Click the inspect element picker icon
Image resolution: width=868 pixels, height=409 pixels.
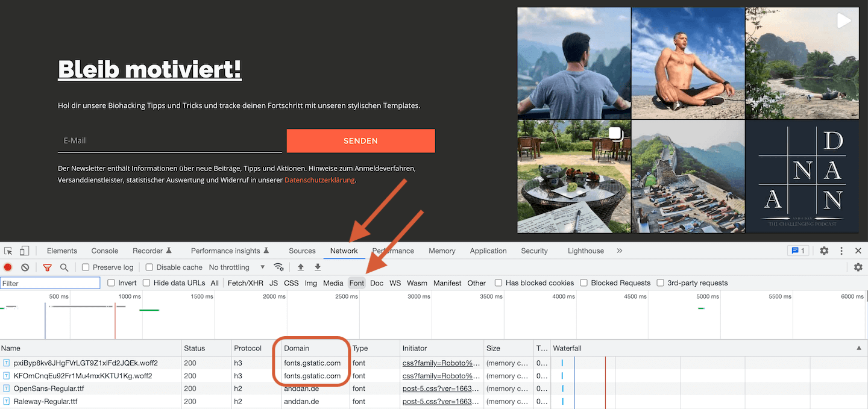tap(8, 251)
